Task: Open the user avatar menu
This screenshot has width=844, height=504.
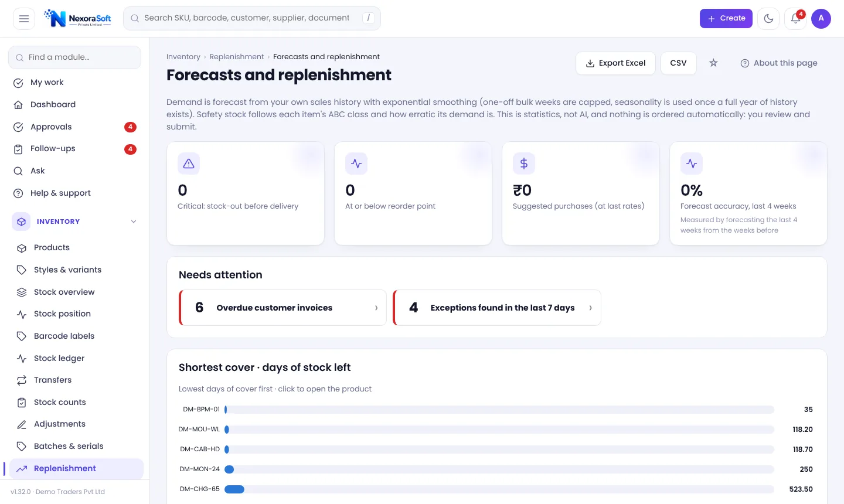Action: [821, 19]
